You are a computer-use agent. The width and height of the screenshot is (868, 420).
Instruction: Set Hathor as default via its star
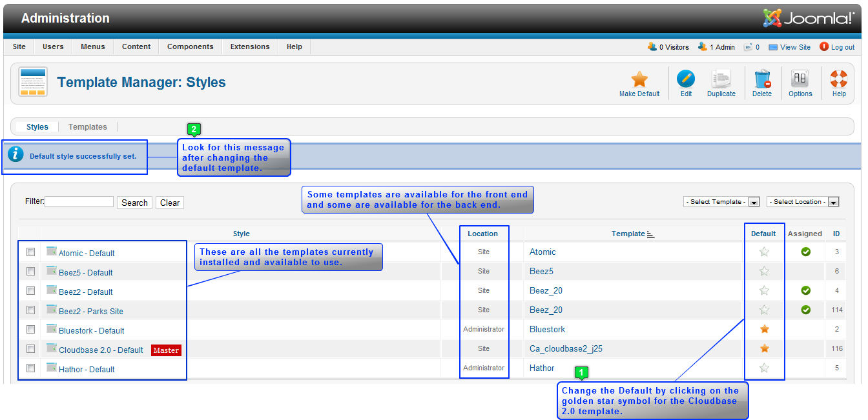coord(765,368)
